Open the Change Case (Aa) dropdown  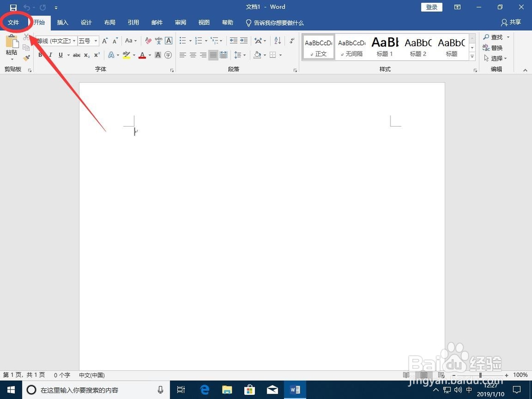coord(131,41)
